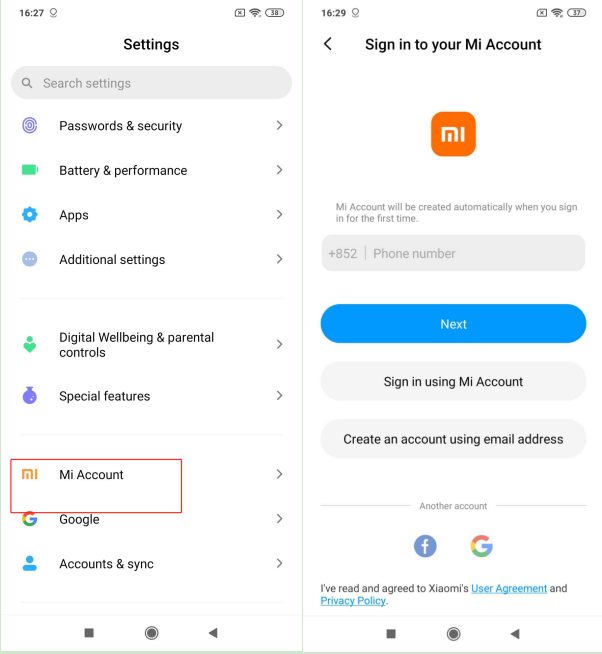The image size is (602, 654).
Task: Tap the blue Next button
Action: (453, 324)
